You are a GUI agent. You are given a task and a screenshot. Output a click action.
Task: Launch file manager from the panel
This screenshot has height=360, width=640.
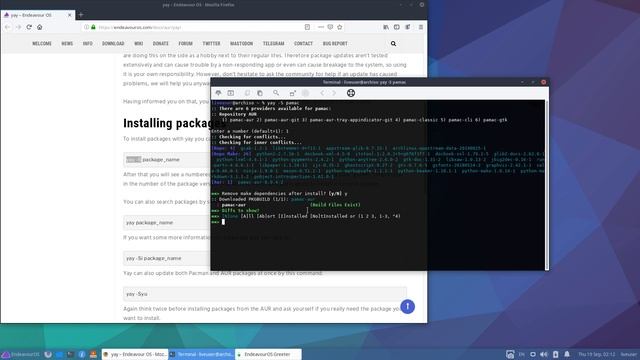point(59,354)
